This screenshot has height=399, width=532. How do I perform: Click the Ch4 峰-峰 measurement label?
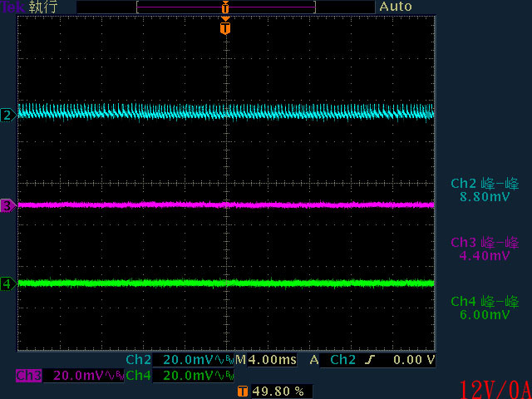pyautogui.click(x=485, y=301)
